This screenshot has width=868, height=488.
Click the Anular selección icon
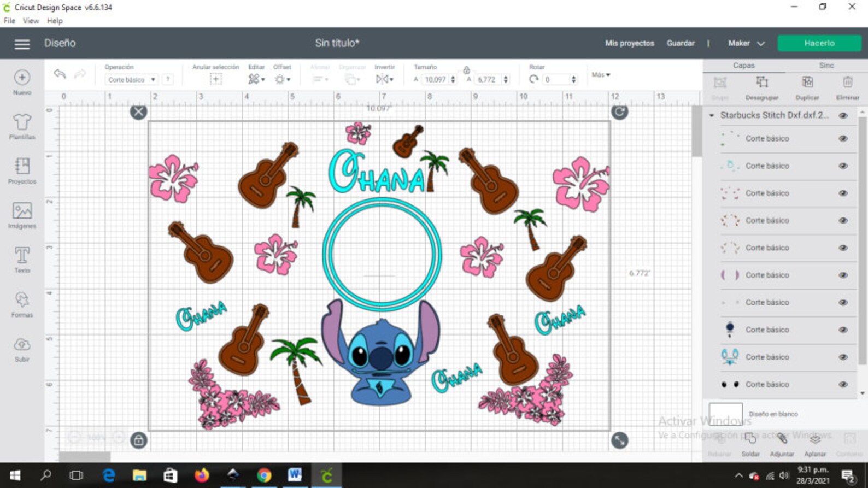[x=215, y=79]
